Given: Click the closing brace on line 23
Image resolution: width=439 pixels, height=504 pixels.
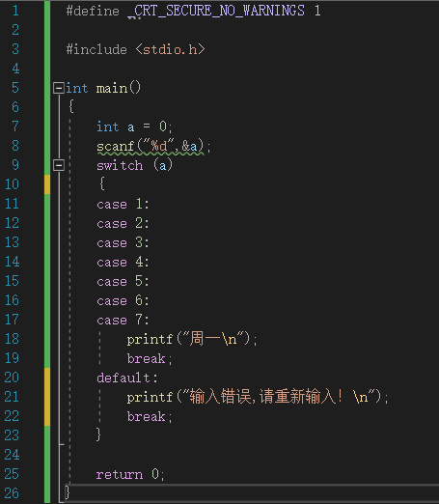Looking at the screenshot, I should (x=98, y=434).
